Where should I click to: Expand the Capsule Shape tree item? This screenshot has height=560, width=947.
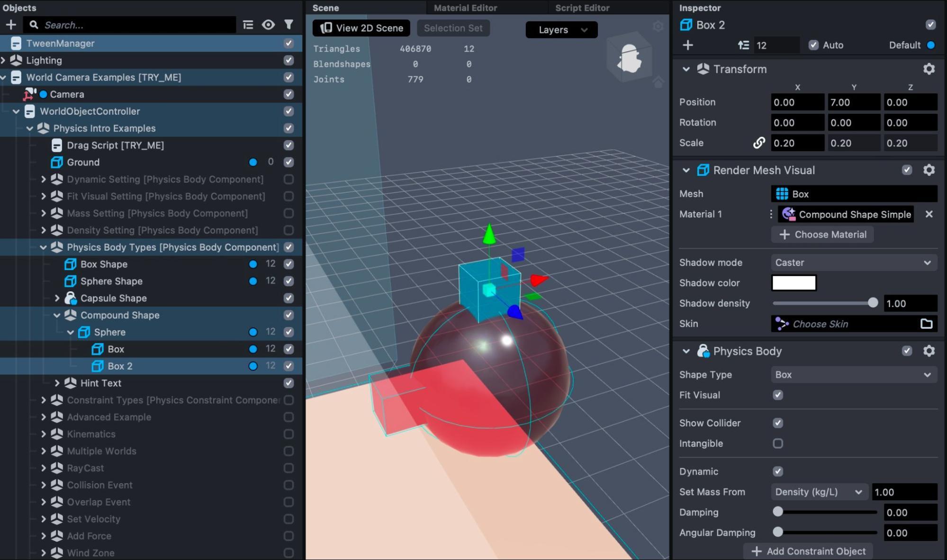(57, 298)
